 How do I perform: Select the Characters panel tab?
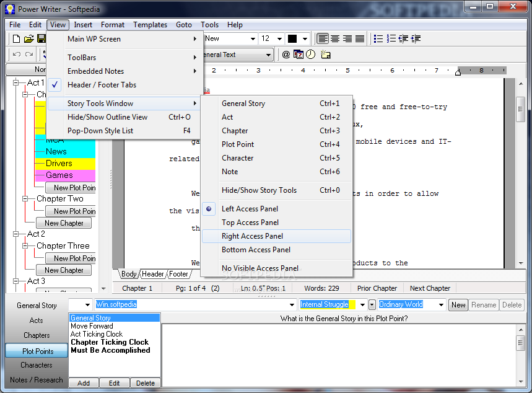[37, 365]
